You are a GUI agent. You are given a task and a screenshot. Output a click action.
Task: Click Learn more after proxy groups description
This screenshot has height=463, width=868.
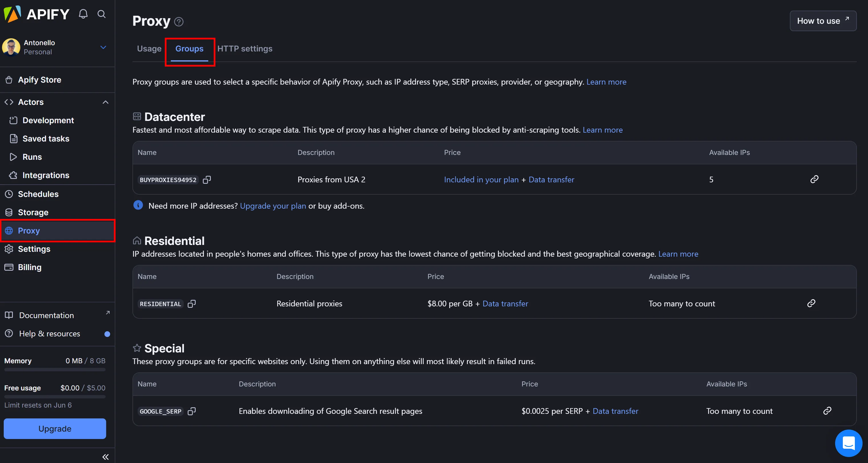[606, 82]
